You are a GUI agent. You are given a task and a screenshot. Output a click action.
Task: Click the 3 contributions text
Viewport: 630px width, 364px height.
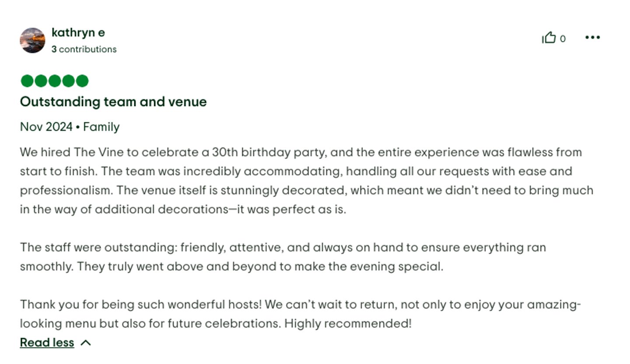tap(84, 49)
